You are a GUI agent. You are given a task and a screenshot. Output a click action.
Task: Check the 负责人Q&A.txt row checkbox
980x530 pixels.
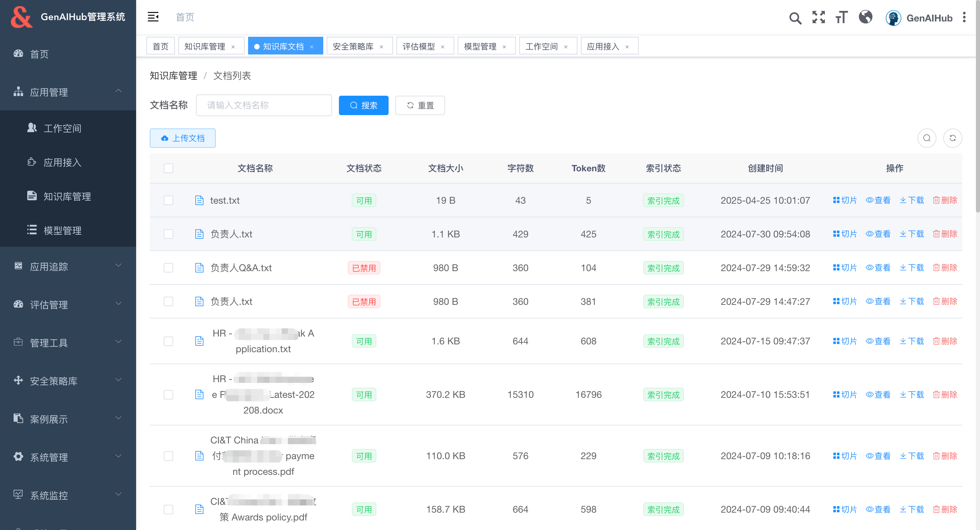tap(168, 268)
